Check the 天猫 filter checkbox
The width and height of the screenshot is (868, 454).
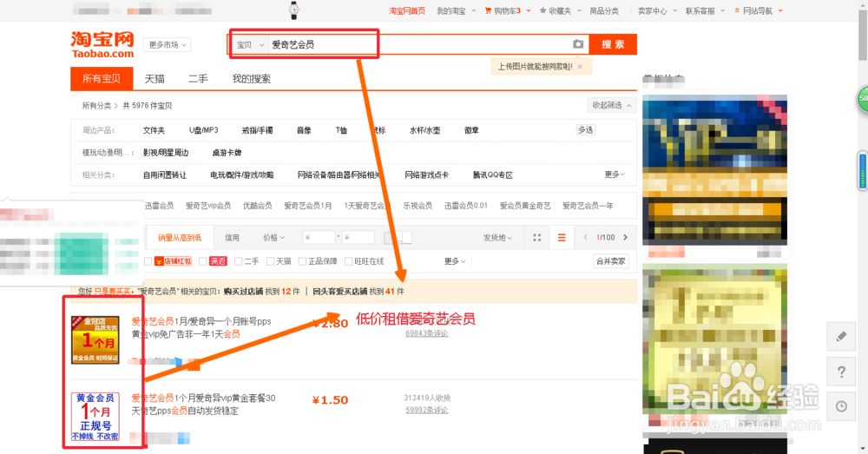270,261
